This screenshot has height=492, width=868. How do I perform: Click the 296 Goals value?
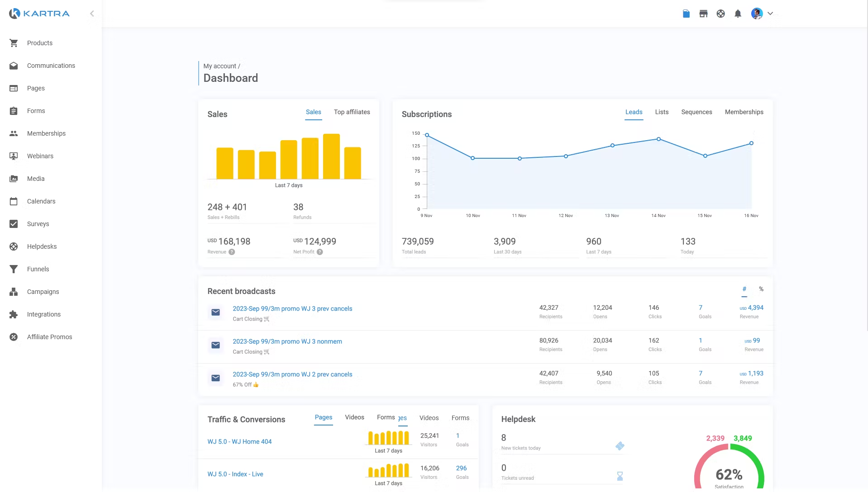click(461, 468)
